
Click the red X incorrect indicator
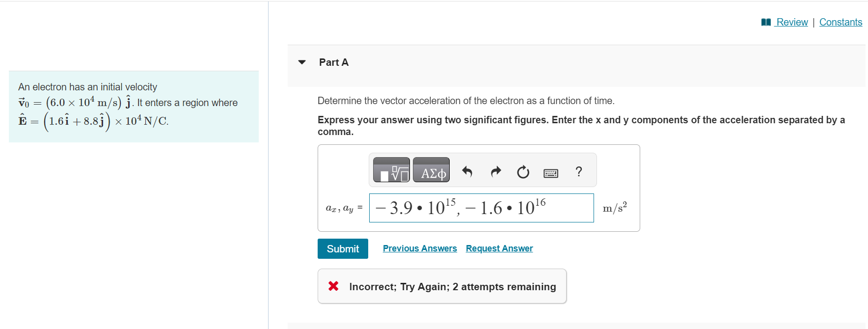pyautogui.click(x=333, y=286)
